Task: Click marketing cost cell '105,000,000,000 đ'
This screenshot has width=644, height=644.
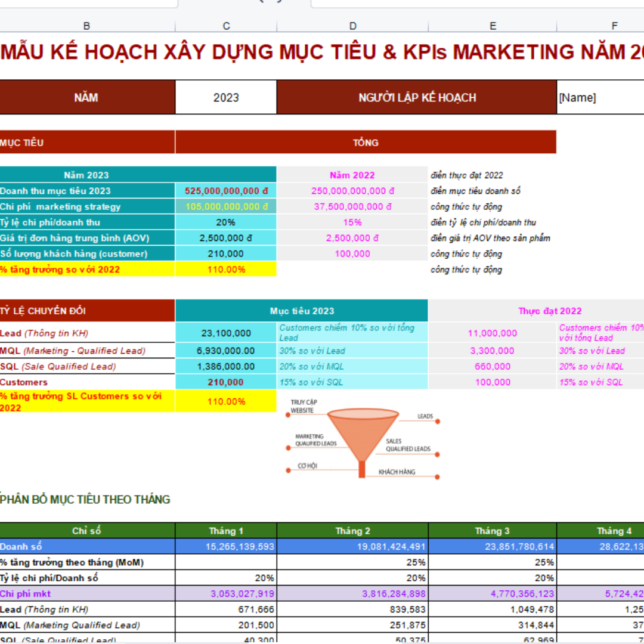Action: pos(226,206)
